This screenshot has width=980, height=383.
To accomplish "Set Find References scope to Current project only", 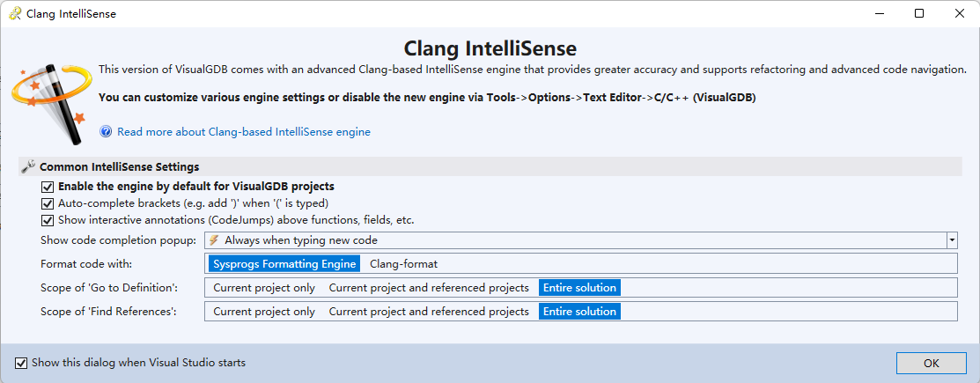I will coord(264,312).
